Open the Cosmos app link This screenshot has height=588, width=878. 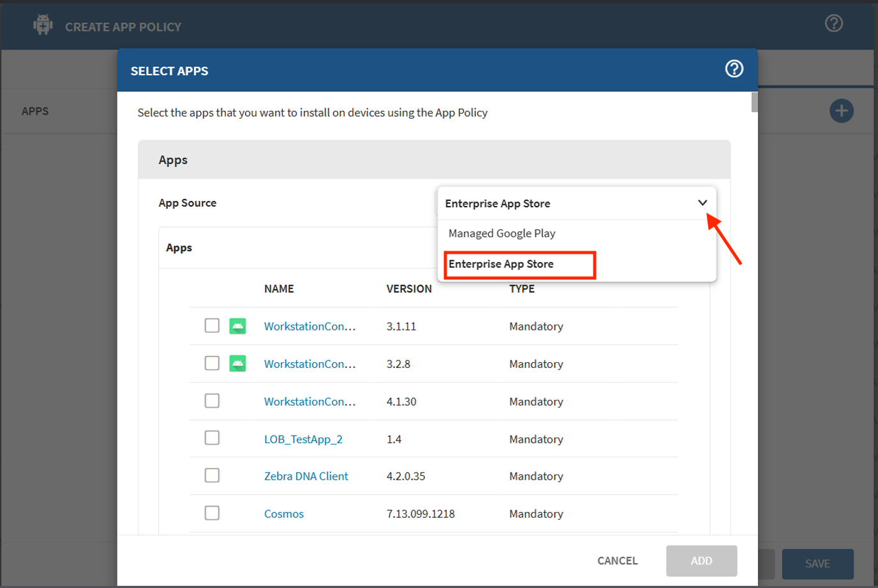pyautogui.click(x=284, y=514)
